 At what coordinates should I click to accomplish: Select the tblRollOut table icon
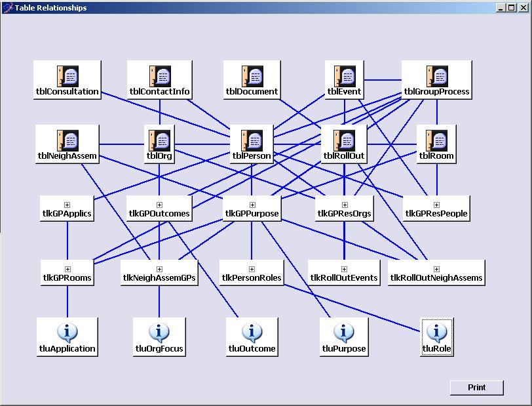(345, 140)
